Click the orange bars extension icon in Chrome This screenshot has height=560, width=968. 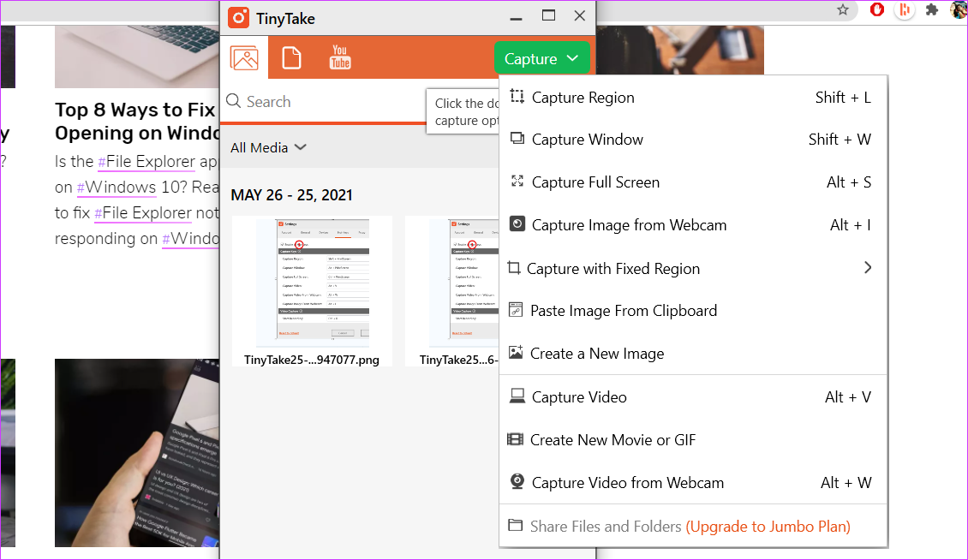[905, 10]
